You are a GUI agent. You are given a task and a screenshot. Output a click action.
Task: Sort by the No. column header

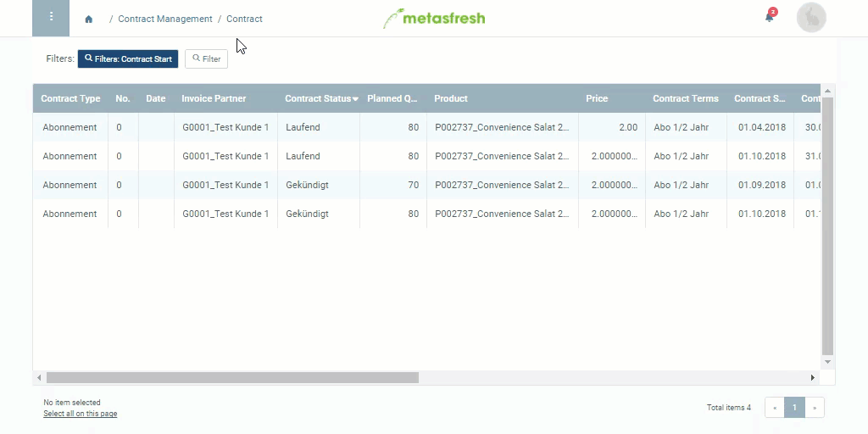123,98
